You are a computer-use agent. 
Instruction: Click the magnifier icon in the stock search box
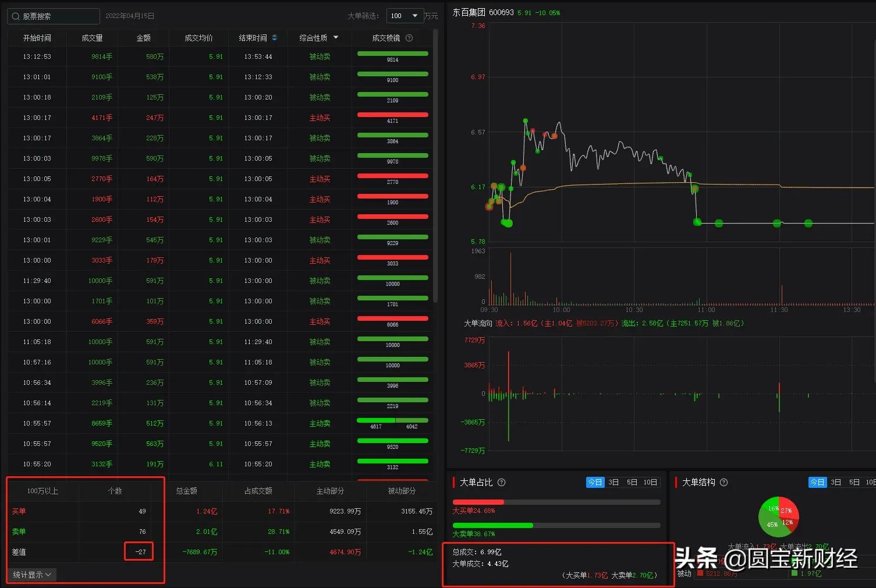[x=16, y=16]
